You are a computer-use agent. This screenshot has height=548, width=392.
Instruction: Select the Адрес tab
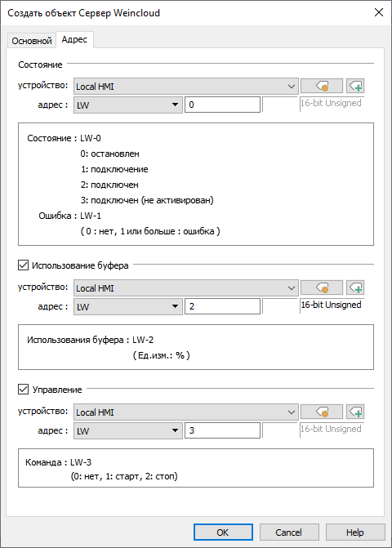(x=74, y=39)
